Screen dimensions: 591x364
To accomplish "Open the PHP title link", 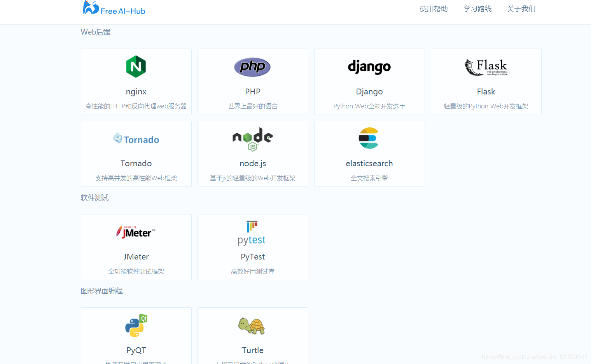I will (253, 92).
